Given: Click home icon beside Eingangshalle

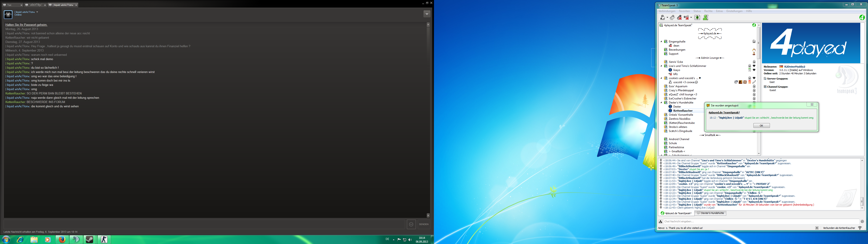Looking at the screenshot, I should [x=754, y=41].
